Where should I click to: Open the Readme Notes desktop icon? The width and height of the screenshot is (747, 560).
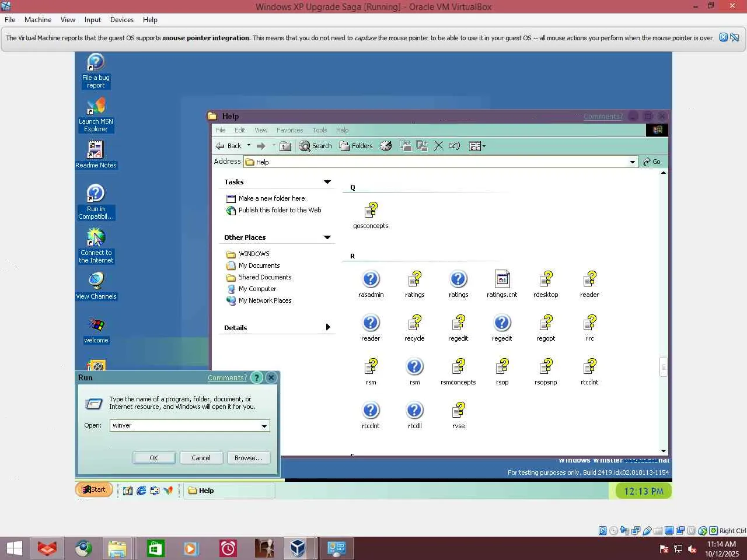point(96,155)
